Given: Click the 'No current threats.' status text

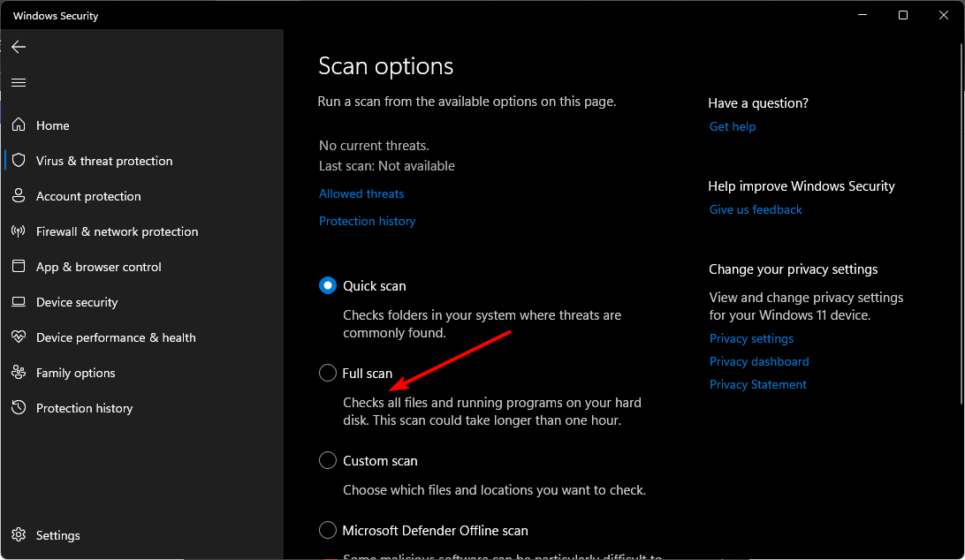Looking at the screenshot, I should [x=374, y=146].
